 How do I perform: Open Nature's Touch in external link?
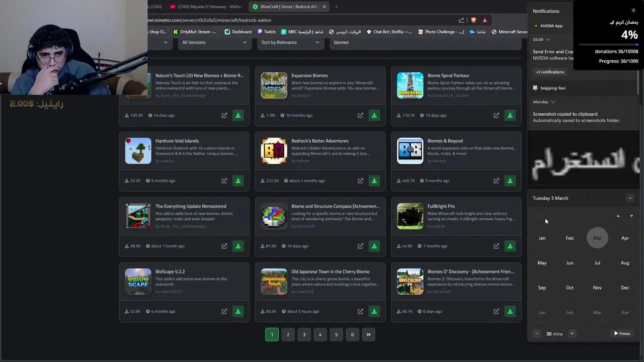(x=224, y=115)
